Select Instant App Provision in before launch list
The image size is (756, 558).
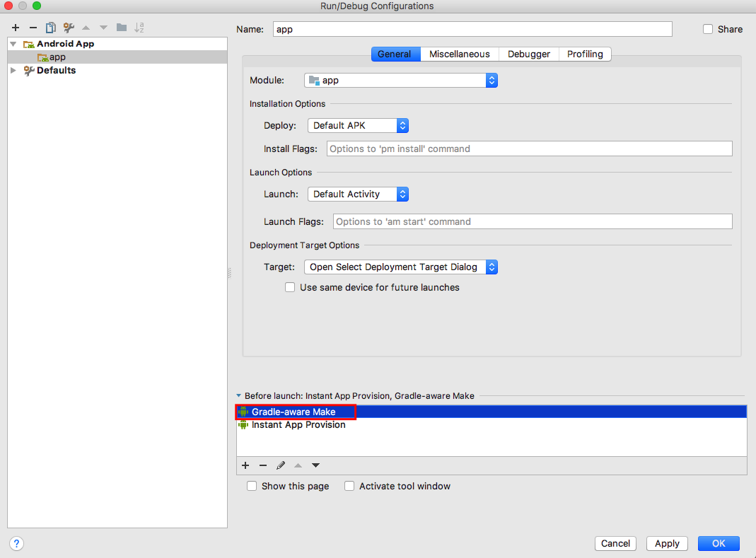[x=492, y=424]
